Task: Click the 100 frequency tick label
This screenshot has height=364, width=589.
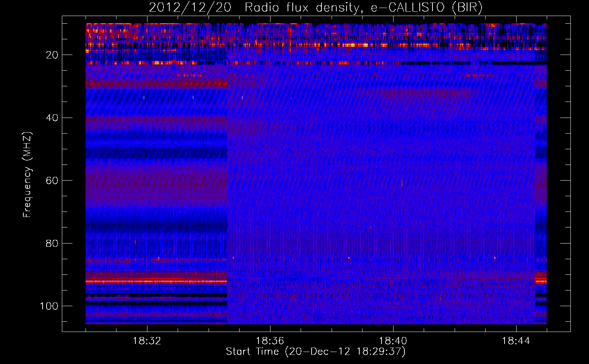Action: [x=49, y=306]
